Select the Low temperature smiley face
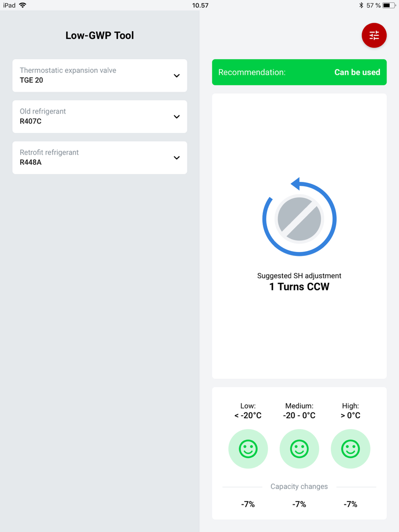 pyautogui.click(x=248, y=449)
